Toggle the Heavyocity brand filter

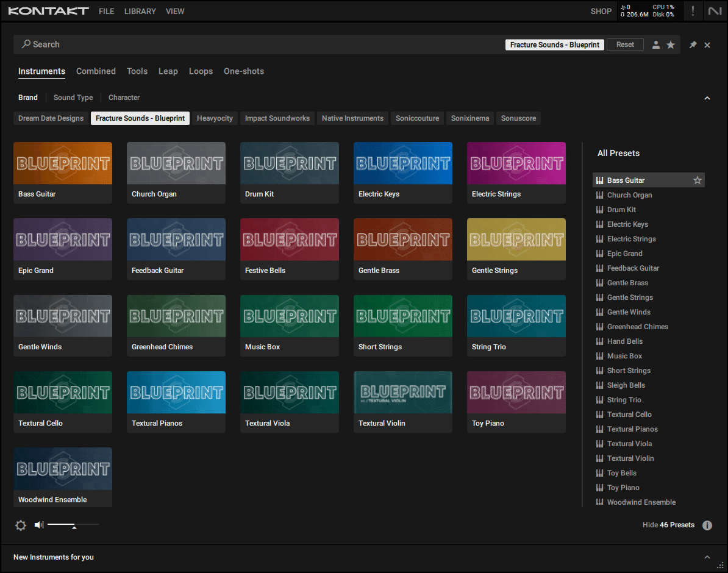point(215,118)
